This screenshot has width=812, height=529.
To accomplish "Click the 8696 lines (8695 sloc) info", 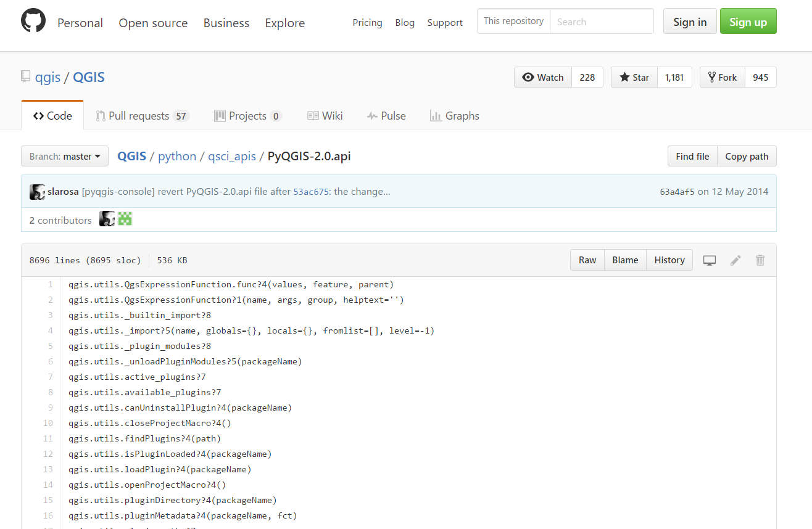I will [x=85, y=260].
